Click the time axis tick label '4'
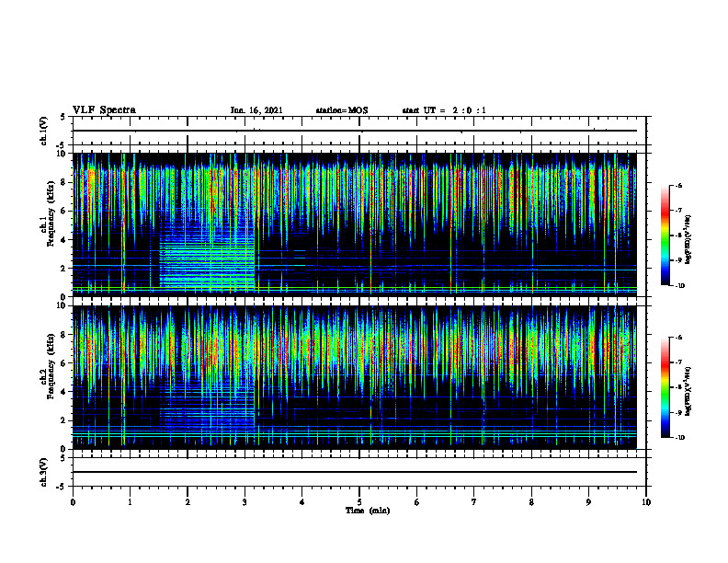 tap(302, 502)
